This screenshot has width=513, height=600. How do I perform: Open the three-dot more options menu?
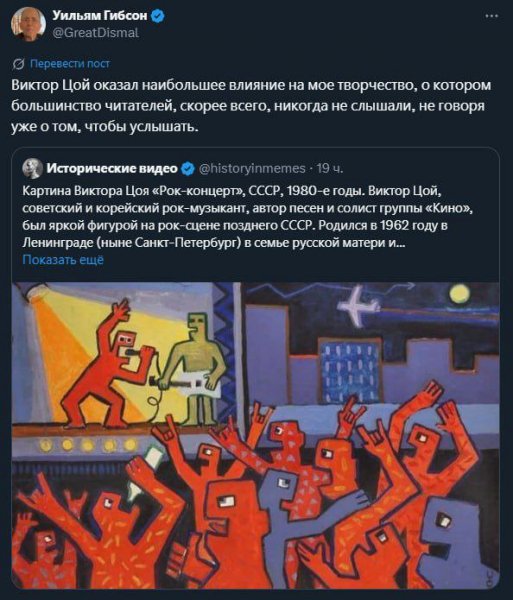tap(492, 16)
